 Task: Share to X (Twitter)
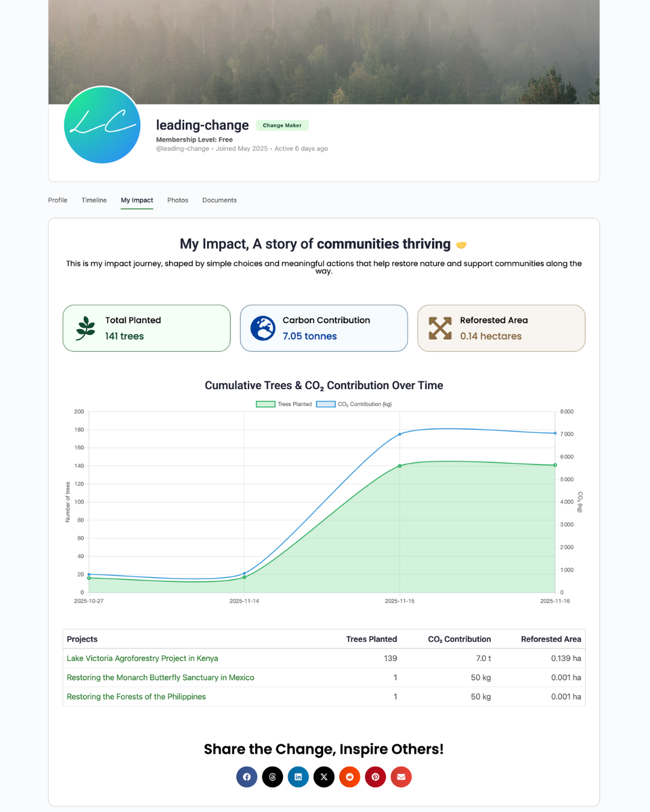tap(324, 777)
